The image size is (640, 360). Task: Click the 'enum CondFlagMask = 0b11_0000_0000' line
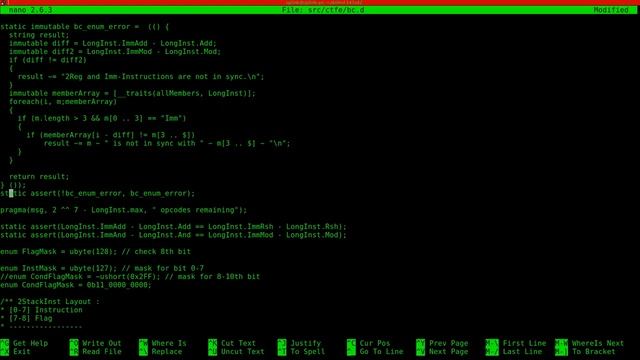click(x=76, y=285)
